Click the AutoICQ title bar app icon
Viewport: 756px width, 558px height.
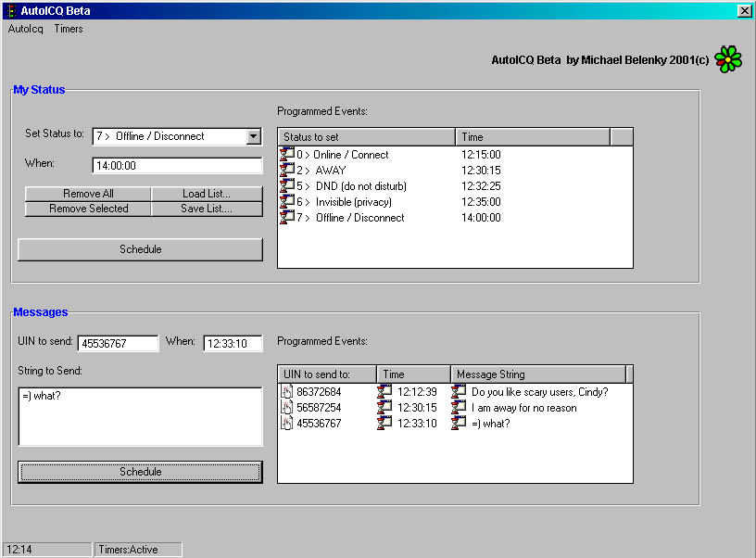(10, 10)
